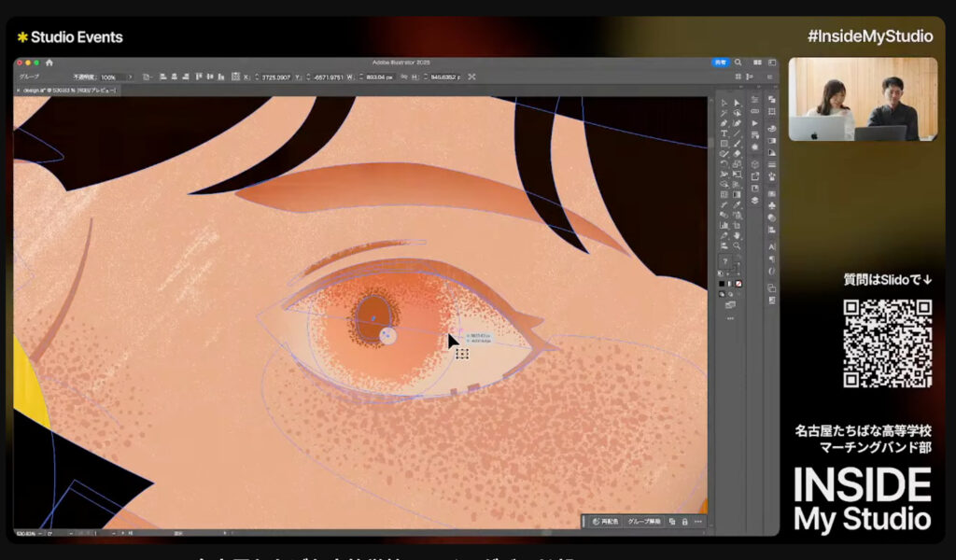Select the Type tool in toolbar

click(724, 133)
